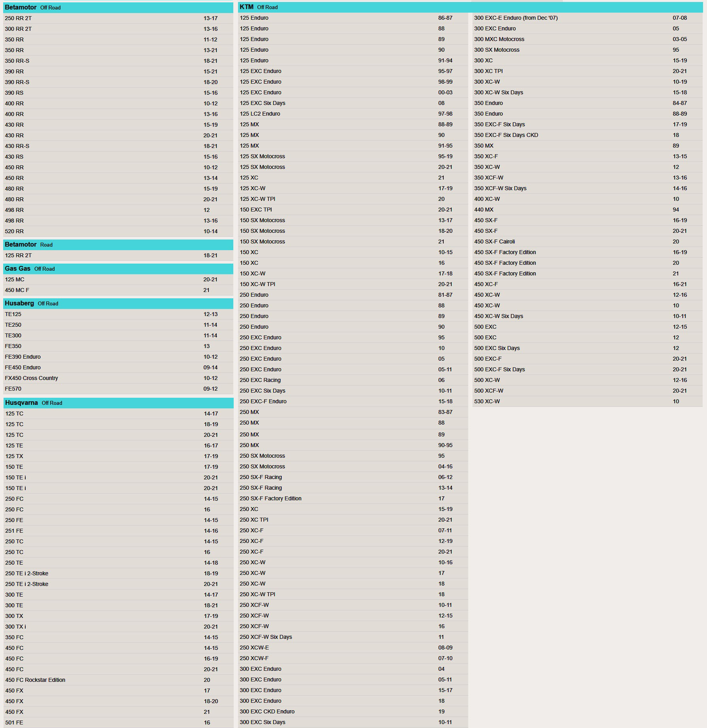
Task: Select the 125 XC-W TPI row
Action: (353, 199)
